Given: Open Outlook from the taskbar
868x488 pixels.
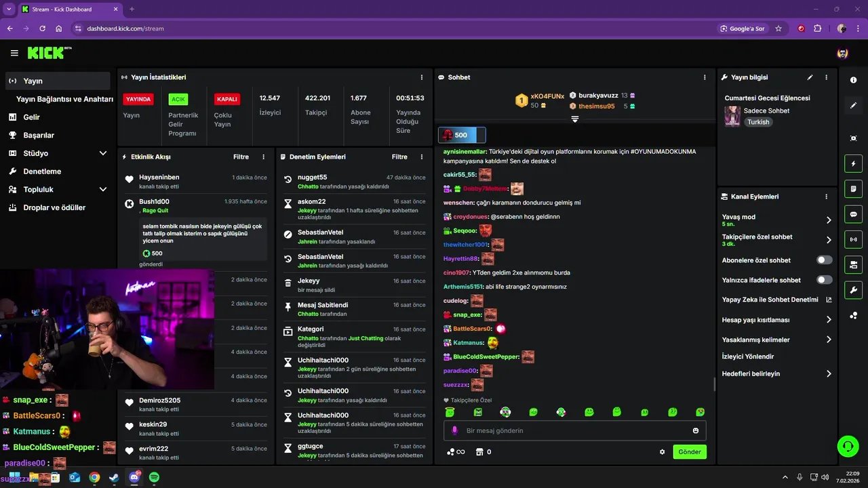Looking at the screenshot, I should click(75, 478).
